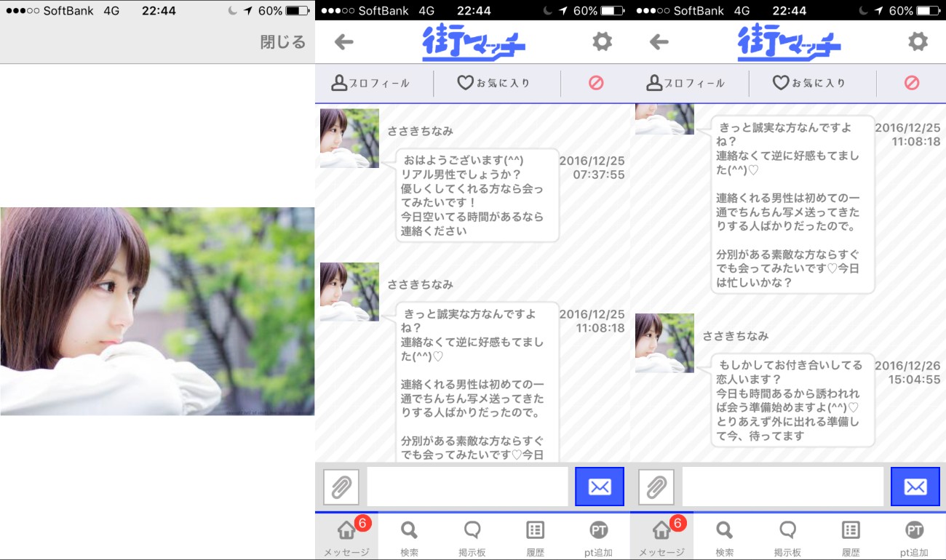
Task: Open メッセージ home tab in middle screen
Action: (x=346, y=536)
